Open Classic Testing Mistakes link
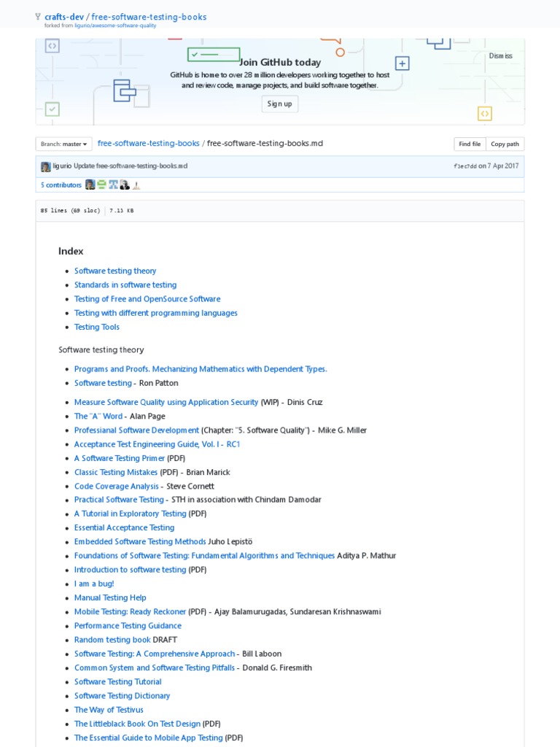Viewport: 560px width, 747px height. click(116, 472)
